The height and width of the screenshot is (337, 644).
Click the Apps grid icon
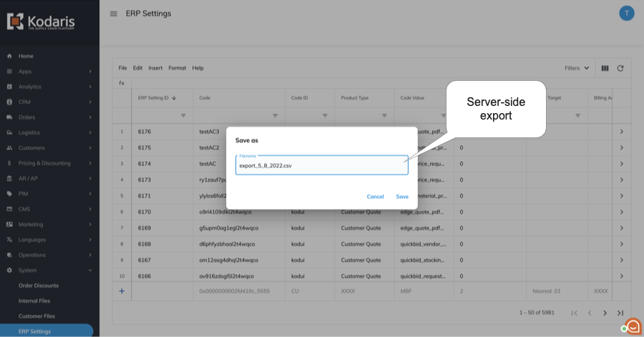click(x=9, y=71)
